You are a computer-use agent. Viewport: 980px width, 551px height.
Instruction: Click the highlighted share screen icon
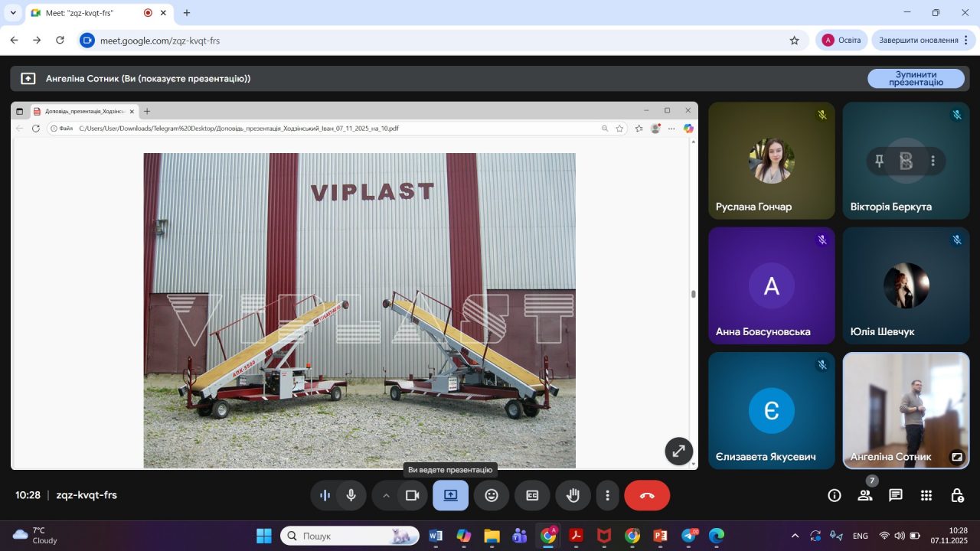click(x=450, y=495)
